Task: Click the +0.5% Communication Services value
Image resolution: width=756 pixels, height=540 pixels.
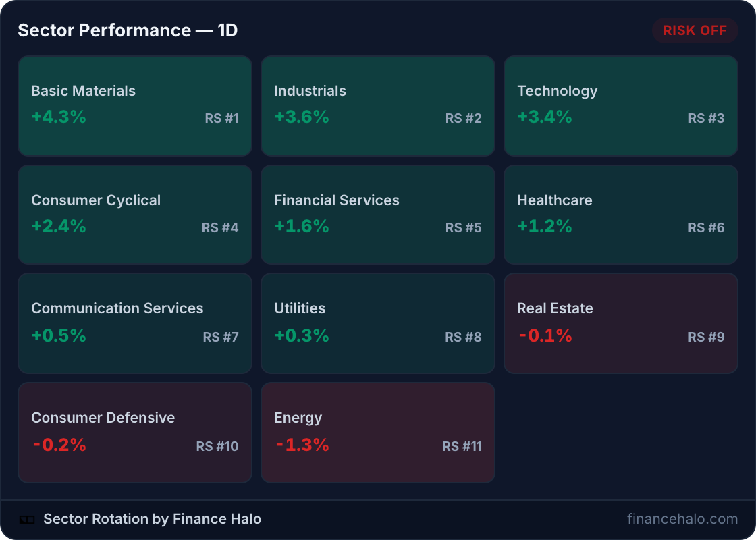Action: coord(59,335)
